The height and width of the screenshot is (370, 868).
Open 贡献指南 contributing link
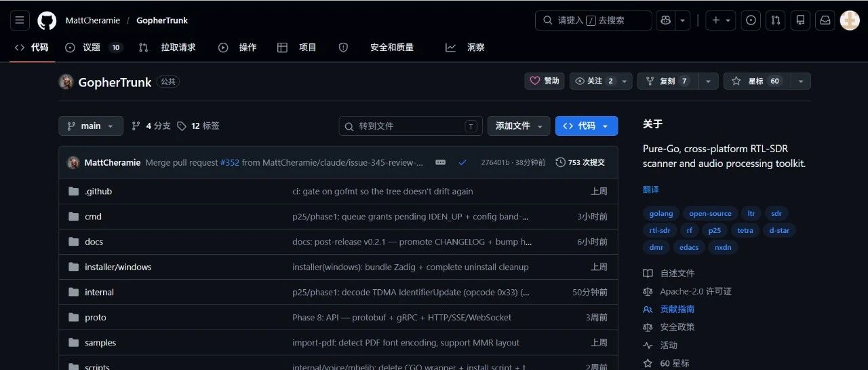(x=669, y=309)
